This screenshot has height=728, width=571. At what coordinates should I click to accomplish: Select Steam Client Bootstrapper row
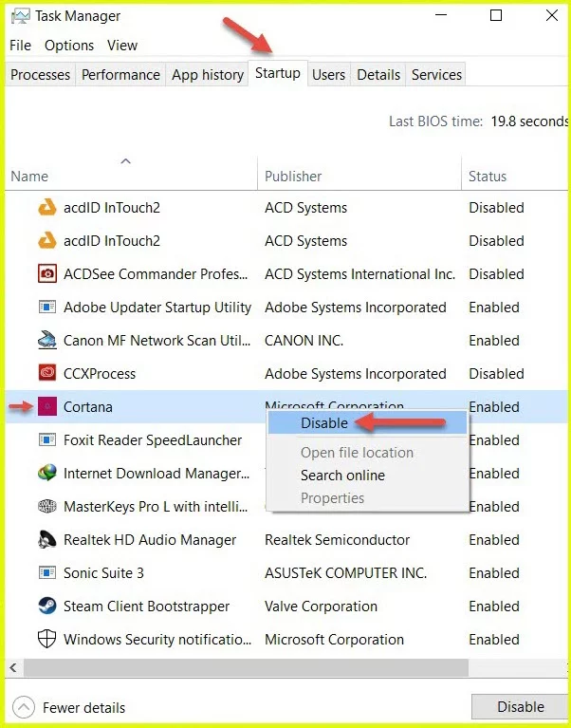click(x=286, y=606)
